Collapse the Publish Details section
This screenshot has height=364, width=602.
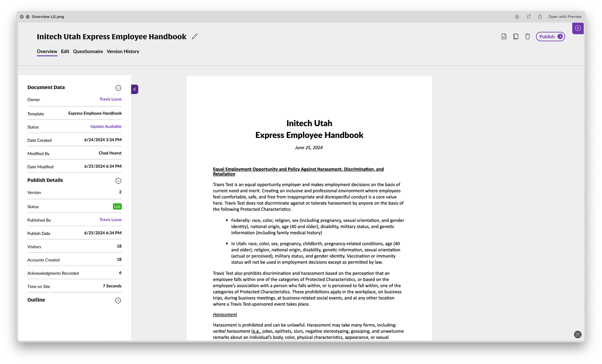[118, 181]
